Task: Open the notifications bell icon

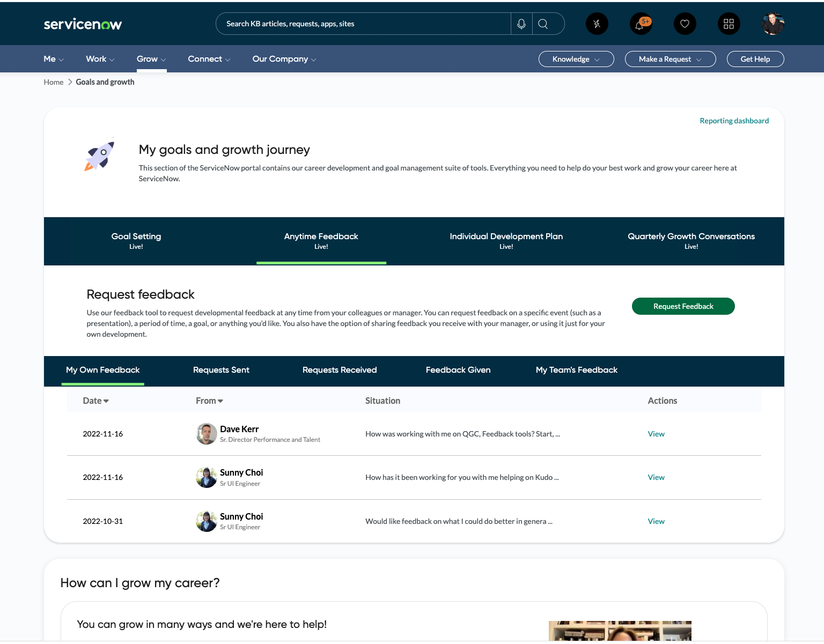Action: [x=641, y=24]
